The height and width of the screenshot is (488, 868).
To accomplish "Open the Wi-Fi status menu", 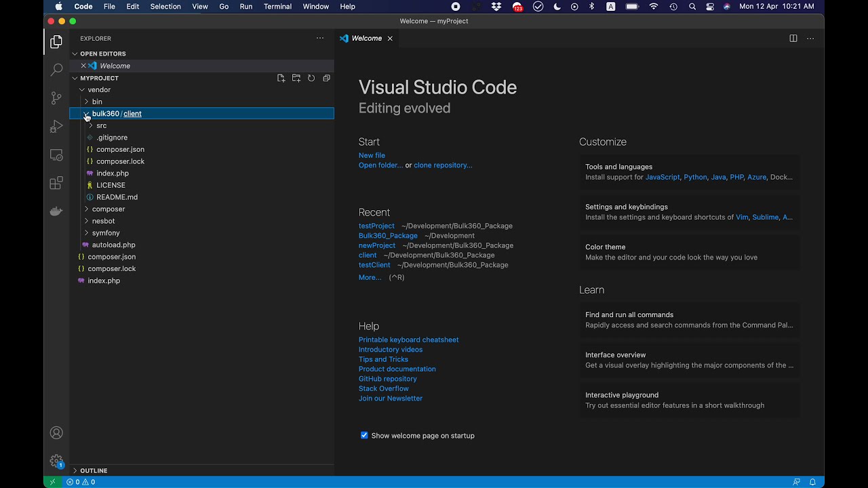I will [654, 7].
